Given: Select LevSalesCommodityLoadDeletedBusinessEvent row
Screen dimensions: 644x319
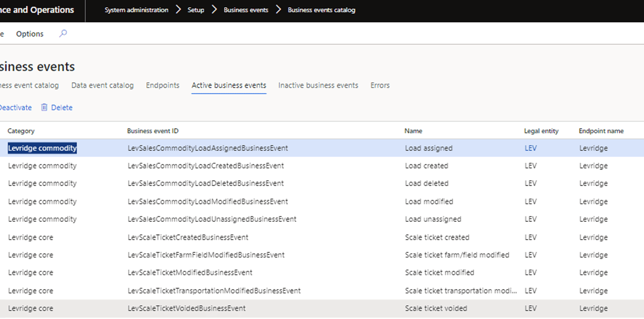Looking at the screenshot, I should coord(322,183).
